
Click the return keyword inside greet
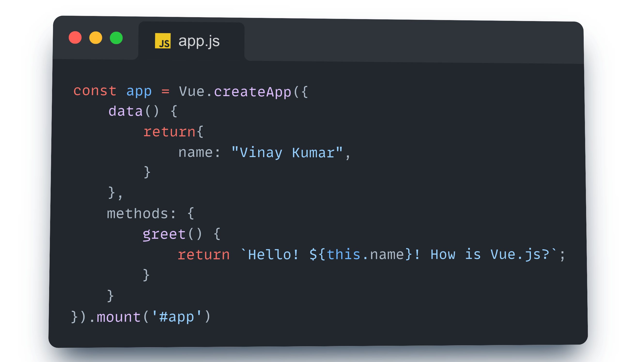203,255
